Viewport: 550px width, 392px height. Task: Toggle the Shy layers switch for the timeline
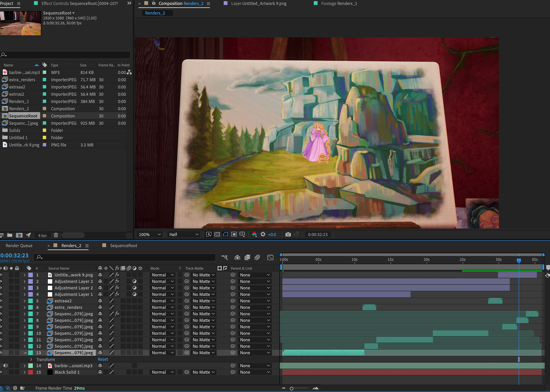pos(237,257)
